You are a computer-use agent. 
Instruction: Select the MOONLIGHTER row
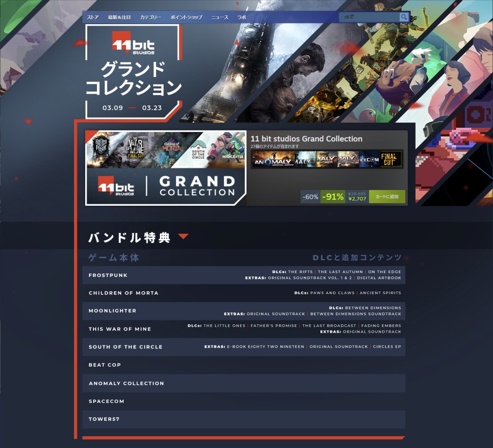244,311
